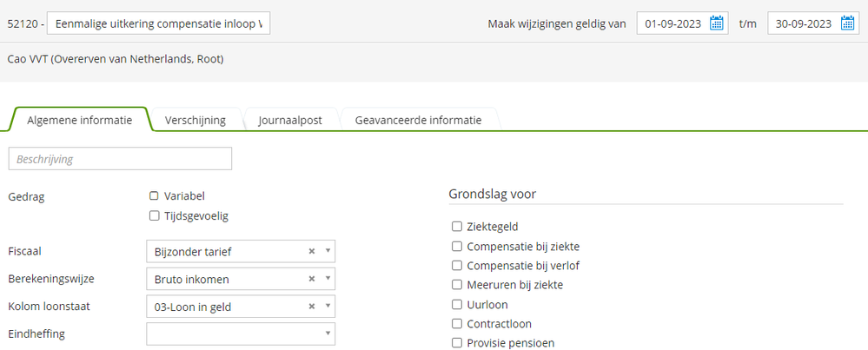
Task: Toggle the Tijdsgevoelig checkbox
Action: pos(154,216)
